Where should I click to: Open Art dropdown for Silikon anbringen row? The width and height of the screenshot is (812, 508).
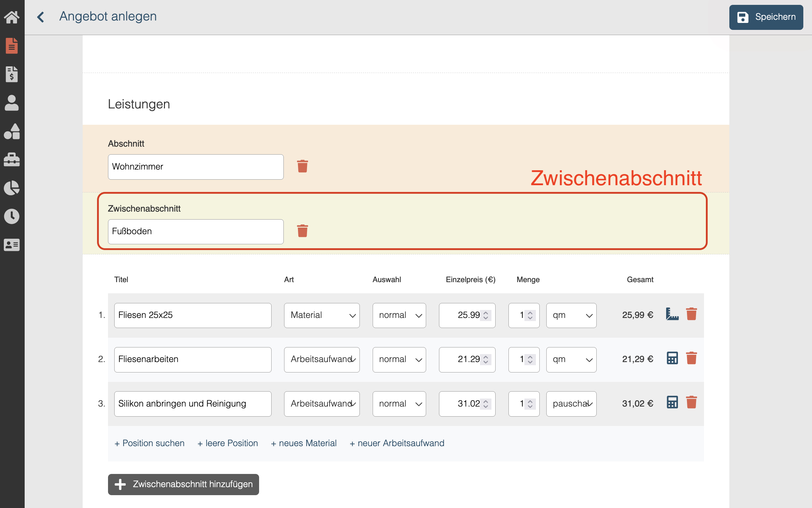322,404
